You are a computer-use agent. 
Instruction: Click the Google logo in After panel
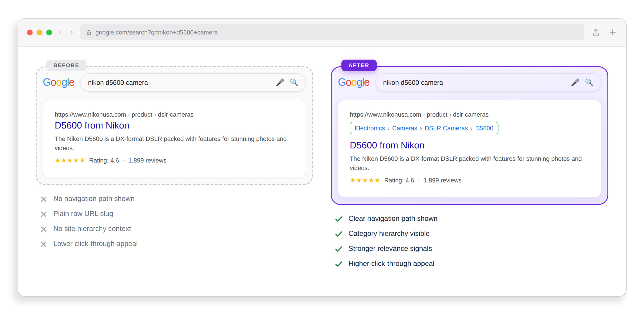coord(354,82)
